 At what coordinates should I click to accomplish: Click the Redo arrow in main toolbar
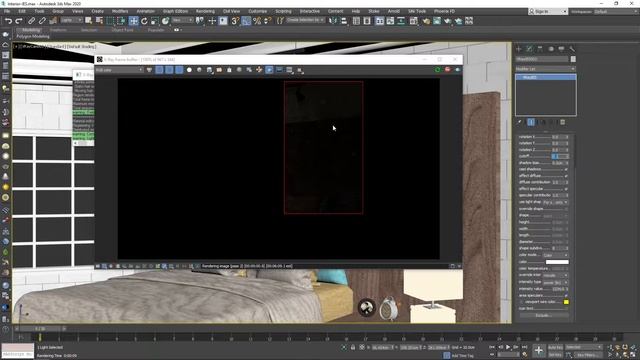[x=19, y=21]
